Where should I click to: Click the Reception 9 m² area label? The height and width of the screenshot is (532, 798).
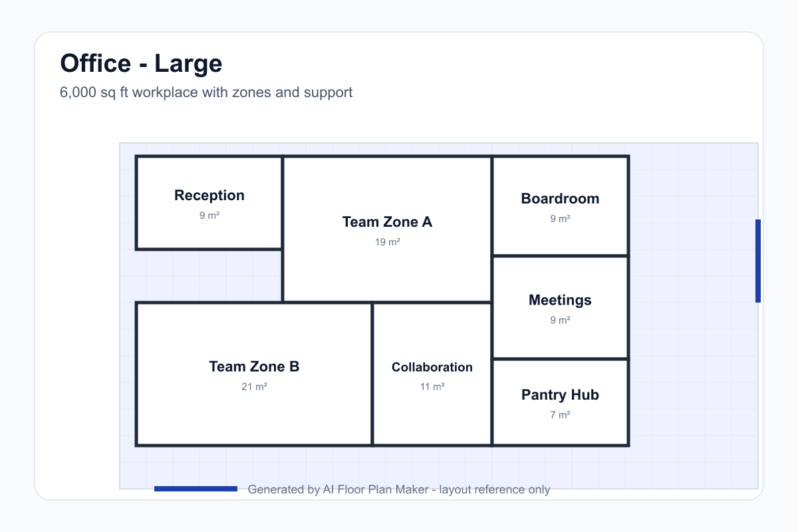209,215
